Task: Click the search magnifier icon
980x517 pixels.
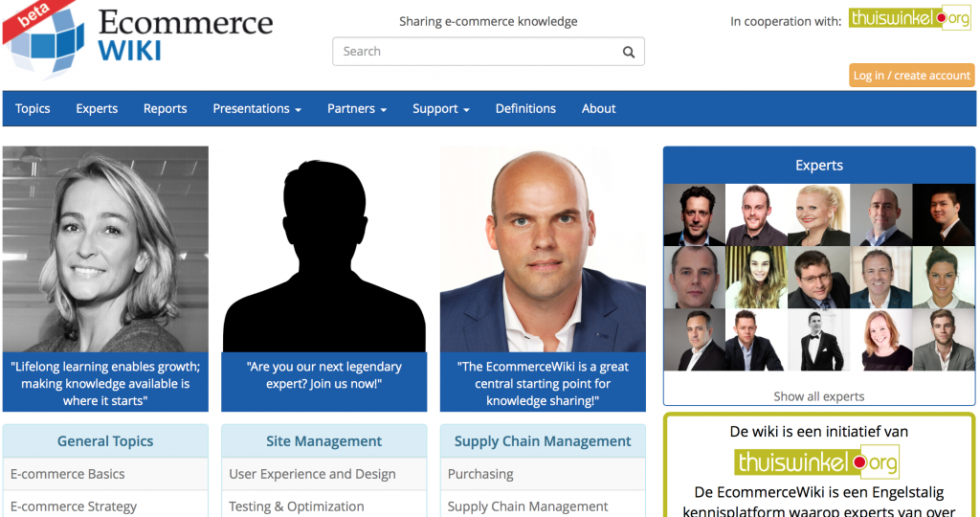Action: click(629, 53)
